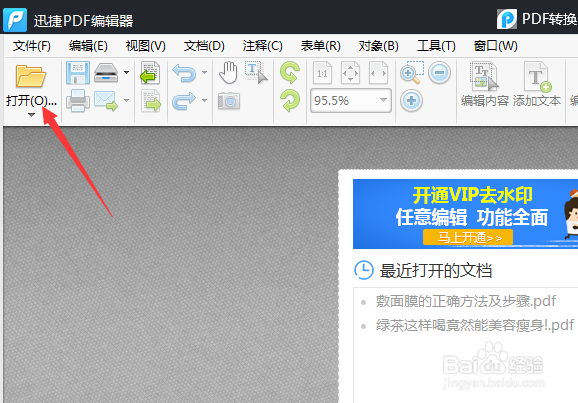Click the 打开(O)... text label
The width and height of the screenshot is (578, 403).
31,101
